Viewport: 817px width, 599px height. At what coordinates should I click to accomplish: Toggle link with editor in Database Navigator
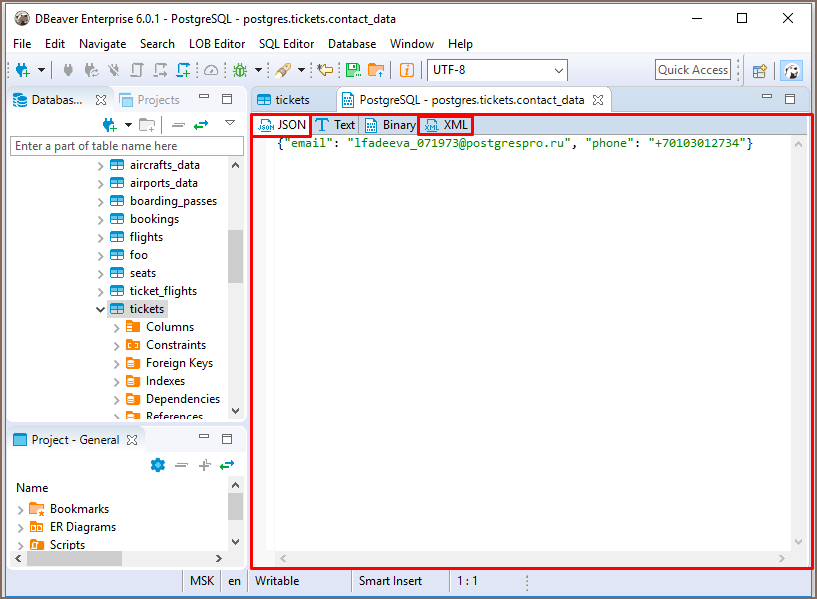tap(201, 125)
